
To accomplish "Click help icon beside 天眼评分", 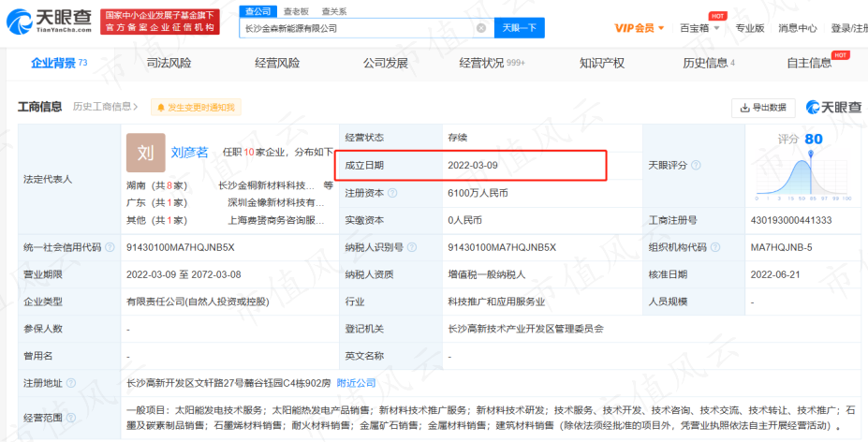I will 694,166.
